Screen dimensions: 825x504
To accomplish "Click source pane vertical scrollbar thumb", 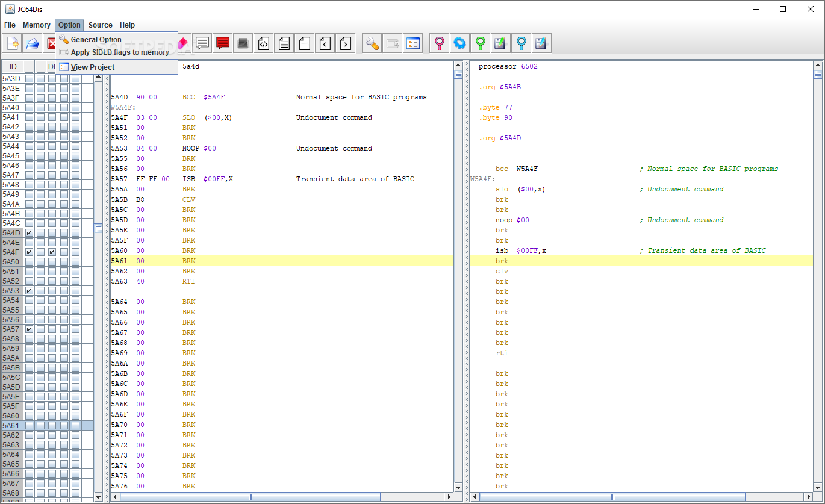I will (817, 75).
